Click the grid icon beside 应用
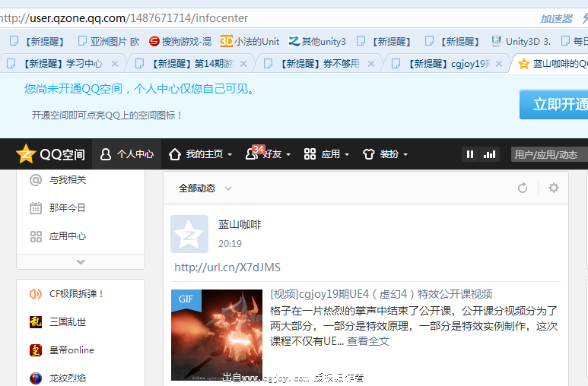Screen dimensions: 588x386 click(310, 154)
